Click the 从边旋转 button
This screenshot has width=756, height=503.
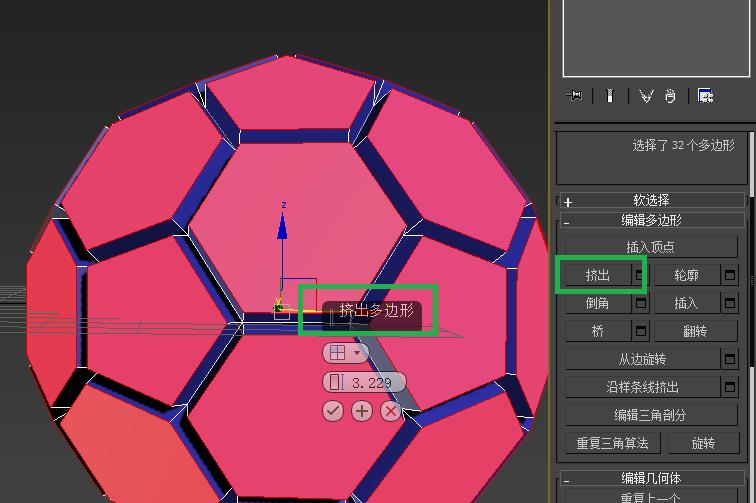tap(643, 359)
